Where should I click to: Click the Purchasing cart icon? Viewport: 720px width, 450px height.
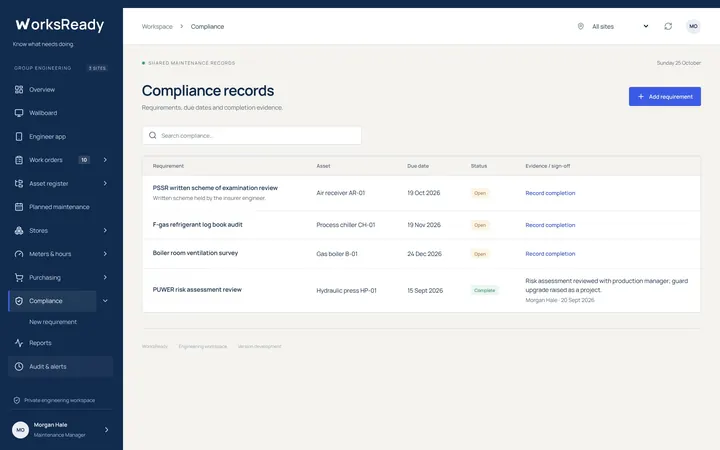(19, 277)
